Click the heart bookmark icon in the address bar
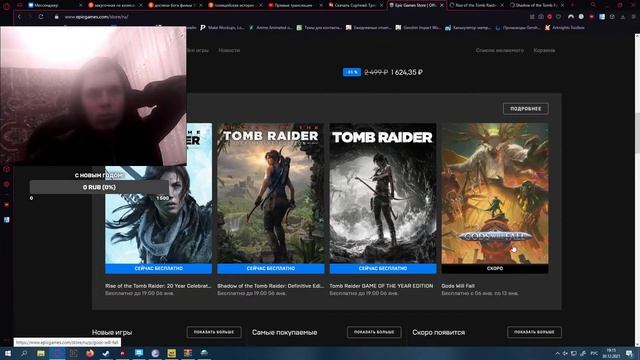The width and height of the screenshot is (640, 360). tap(558, 17)
